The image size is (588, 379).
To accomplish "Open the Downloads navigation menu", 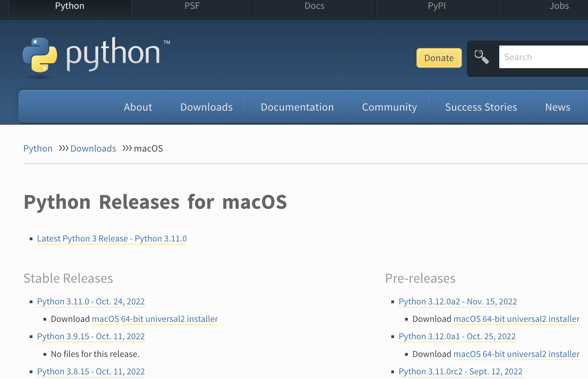I will (x=207, y=107).
